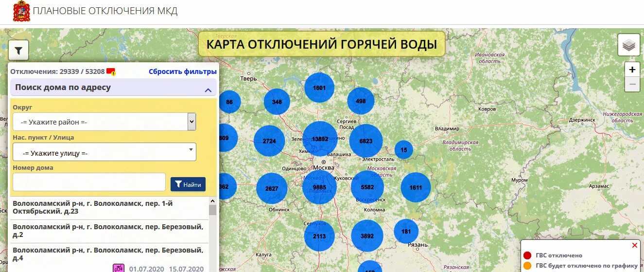Click the red warning icon beside outage count
The image size is (644, 272).
(x=111, y=72)
